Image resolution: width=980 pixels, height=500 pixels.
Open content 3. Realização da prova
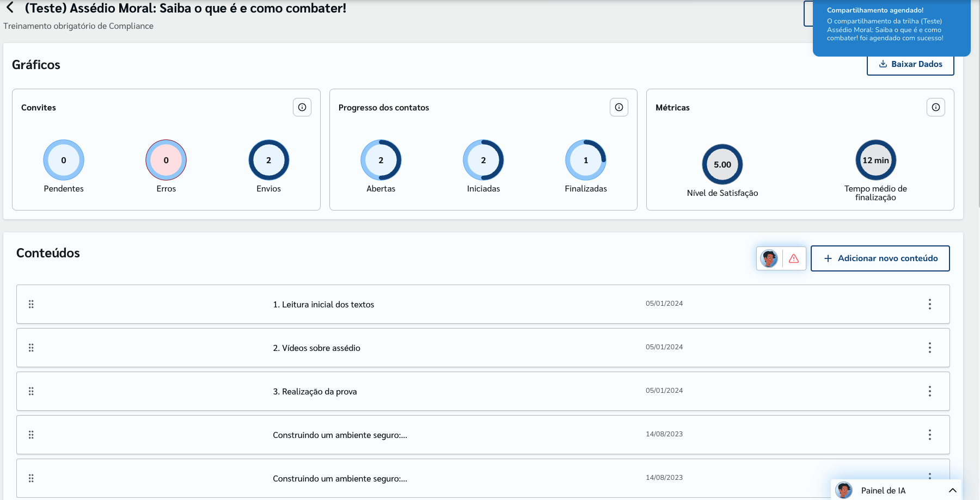point(315,392)
